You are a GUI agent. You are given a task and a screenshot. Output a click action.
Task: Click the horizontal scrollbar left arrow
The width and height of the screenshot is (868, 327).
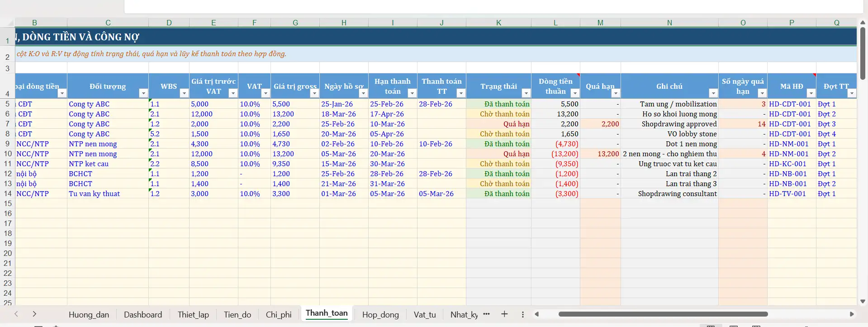(537, 314)
